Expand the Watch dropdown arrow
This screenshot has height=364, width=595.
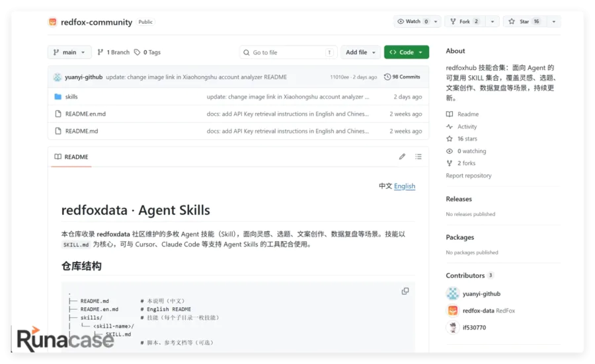click(x=436, y=22)
